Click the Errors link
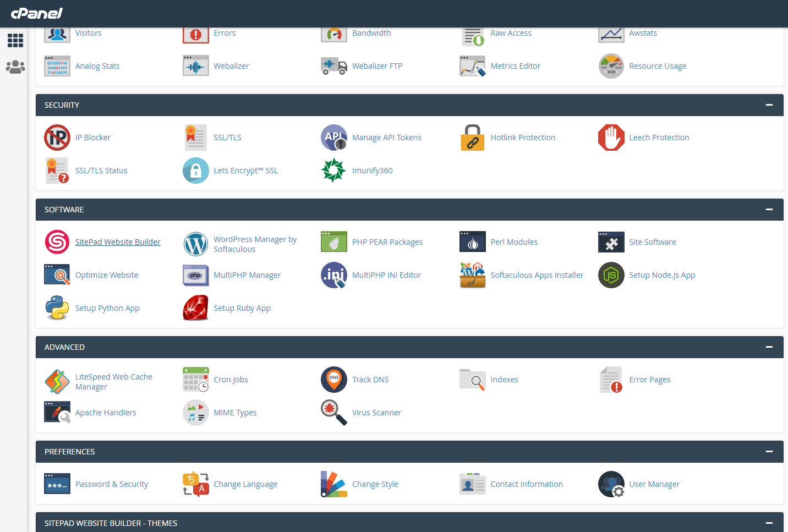788x532 pixels. coord(225,33)
